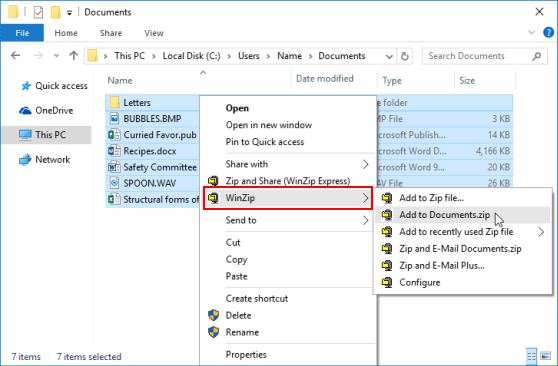The image size is (558, 366).
Task: Sort by the Type column header
Action: (x=392, y=81)
